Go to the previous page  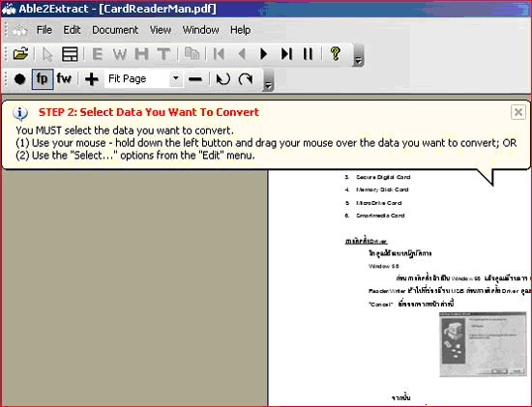point(242,54)
